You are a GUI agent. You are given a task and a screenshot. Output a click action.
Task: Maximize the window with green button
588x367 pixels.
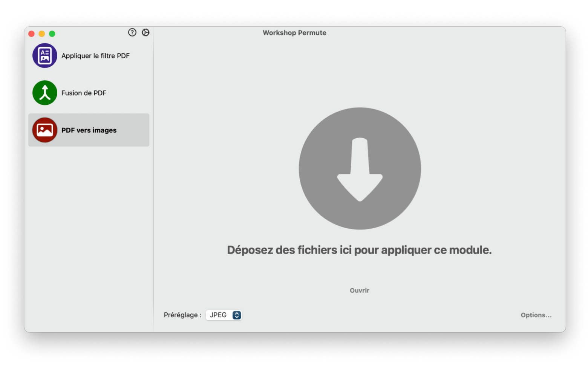[x=52, y=34]
